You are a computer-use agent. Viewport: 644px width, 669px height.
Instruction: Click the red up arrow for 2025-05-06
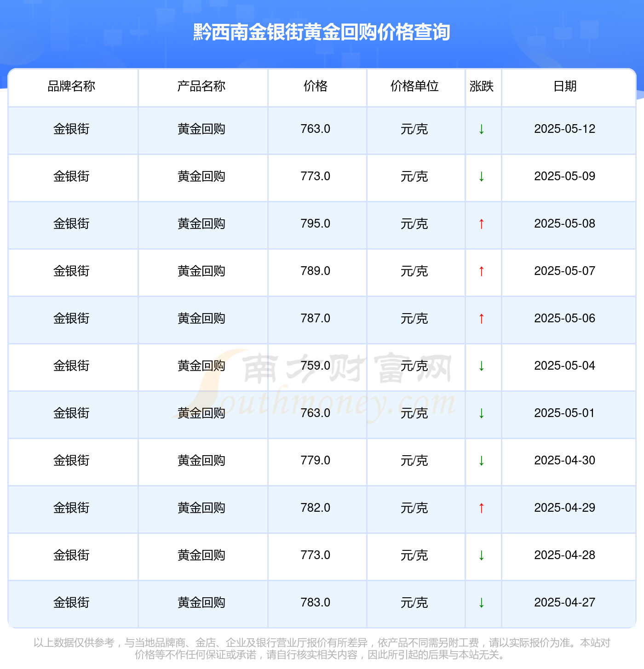pos(482,319)
